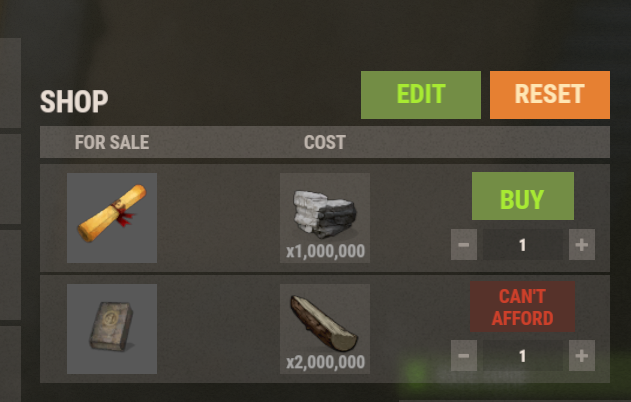Screen dimensions: 631x402
Task: Click the SHOP title label
Action: tap(74, 101)
